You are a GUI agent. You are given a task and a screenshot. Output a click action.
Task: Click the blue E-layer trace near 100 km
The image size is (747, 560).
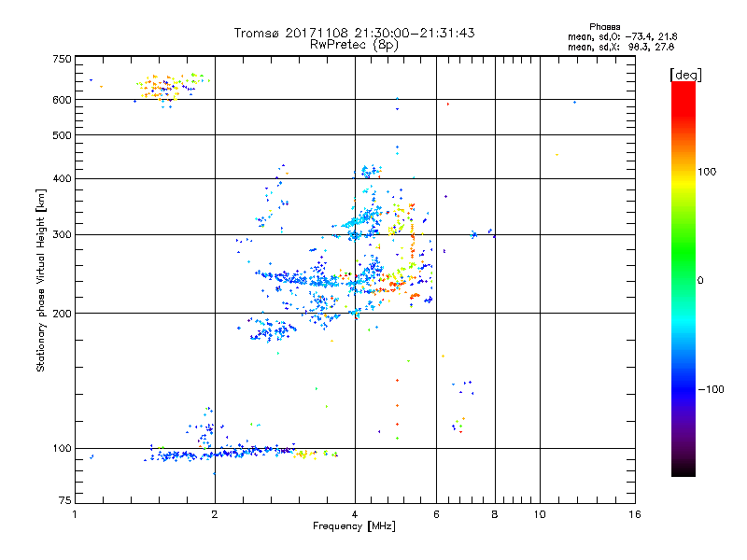(x=221, y=454)
